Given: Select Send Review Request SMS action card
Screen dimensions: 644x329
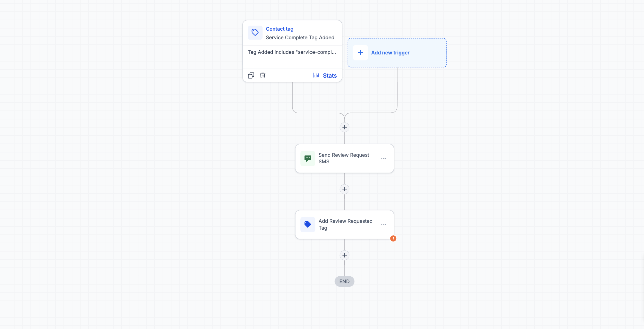Looking at the screenshot, I should [345, 159].
